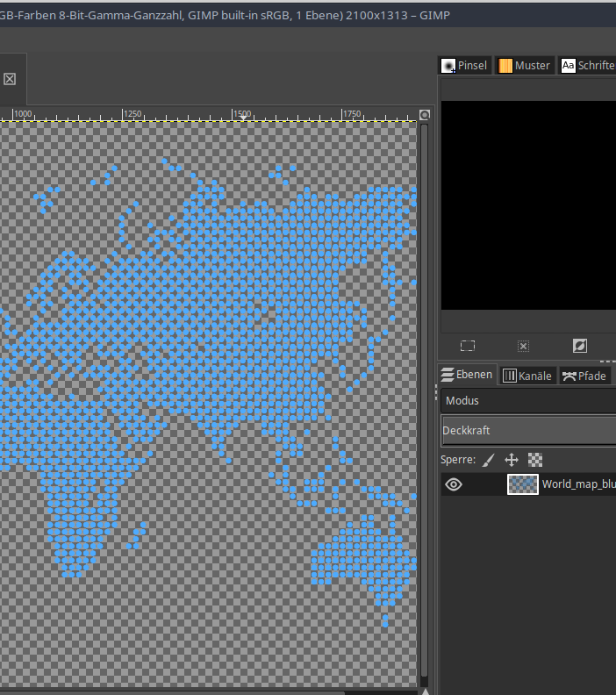616x695 pixels.
Task: Switch to the Pinsel tab
Action: point(464,66)
